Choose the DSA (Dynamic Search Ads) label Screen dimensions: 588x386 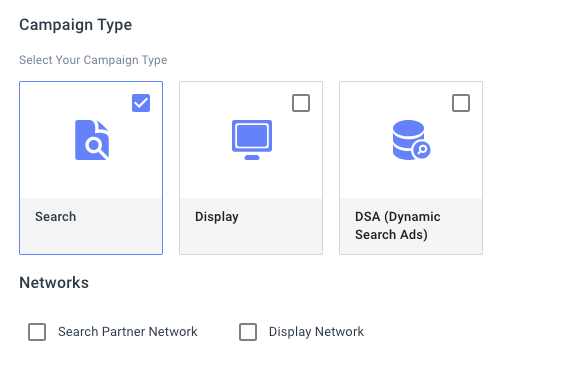[398, 225]
